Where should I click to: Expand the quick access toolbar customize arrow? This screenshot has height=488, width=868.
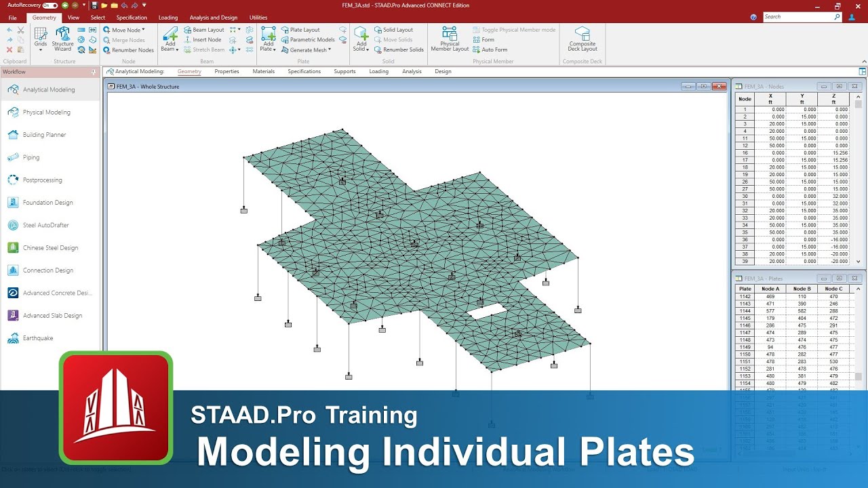coord(144,5)
